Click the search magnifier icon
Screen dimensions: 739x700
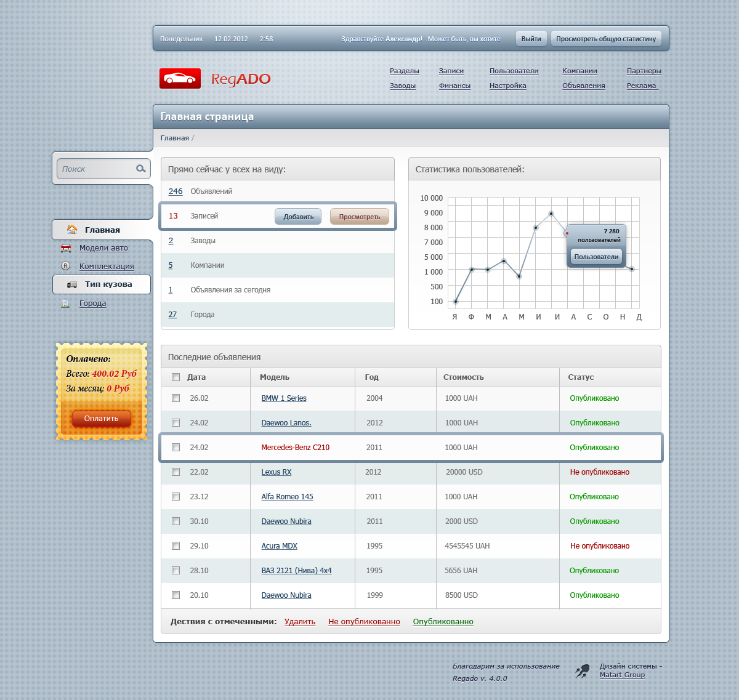coord(141,169)
